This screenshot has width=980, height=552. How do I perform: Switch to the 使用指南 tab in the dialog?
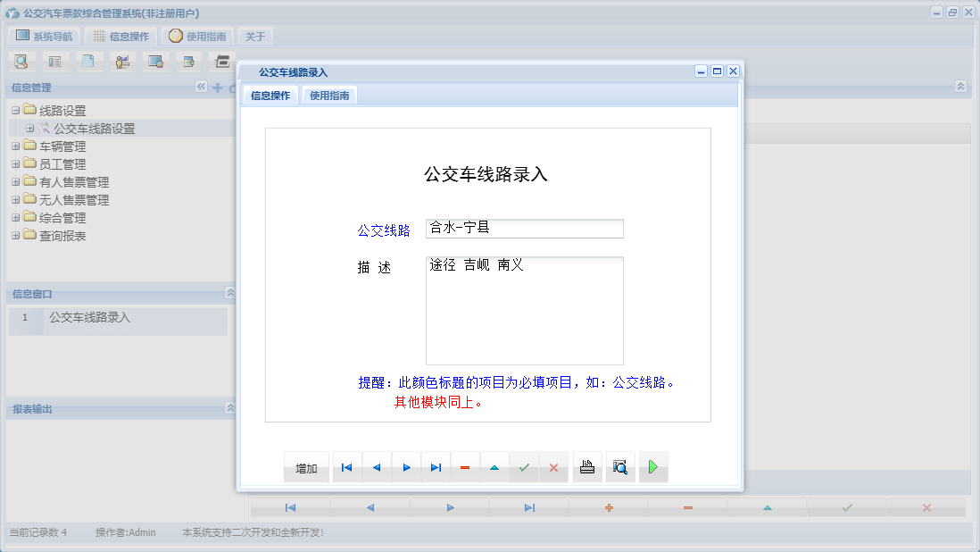click(x=328, y=94)
